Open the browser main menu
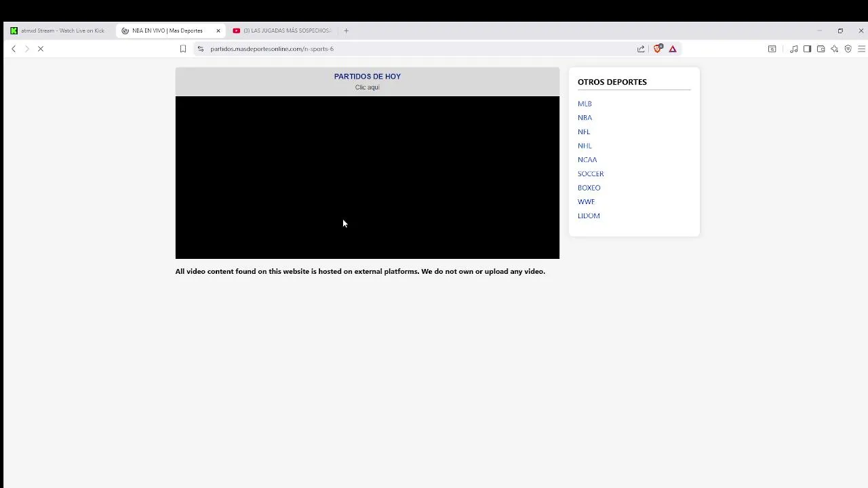The width and height of the screenshot is (868, 488). point(861,49)
